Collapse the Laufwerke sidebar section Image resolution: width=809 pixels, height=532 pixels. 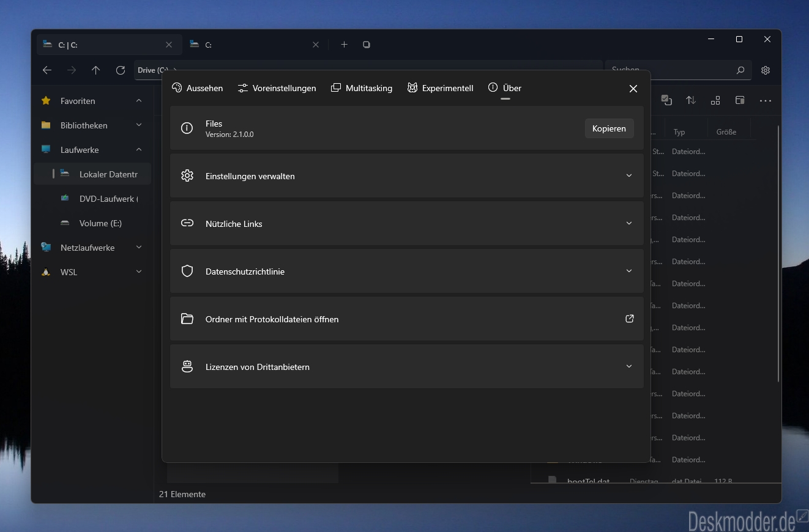[x=139, y=150]
